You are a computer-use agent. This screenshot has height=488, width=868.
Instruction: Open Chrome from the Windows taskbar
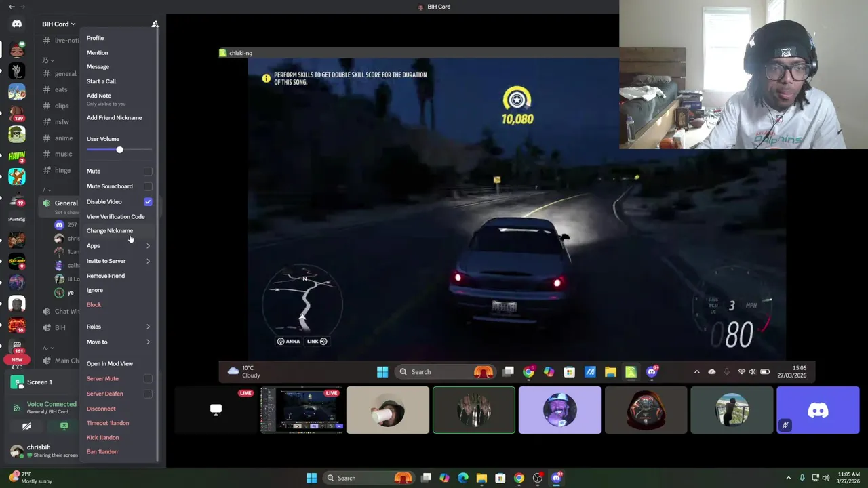tap(519, 478)
